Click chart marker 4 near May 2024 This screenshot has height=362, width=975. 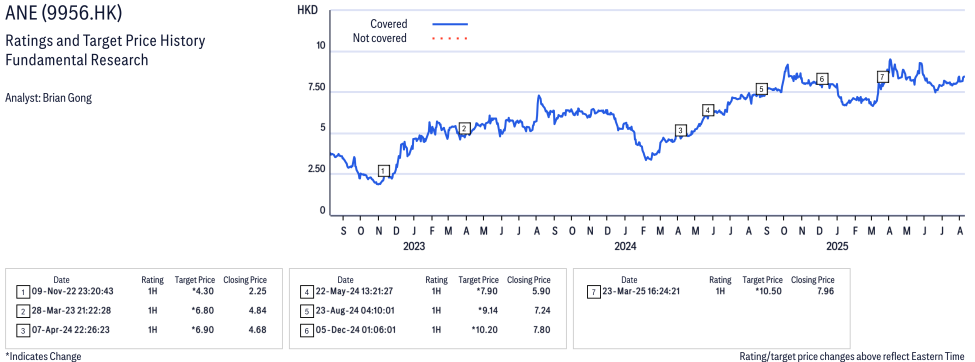(x=707, y=110)
